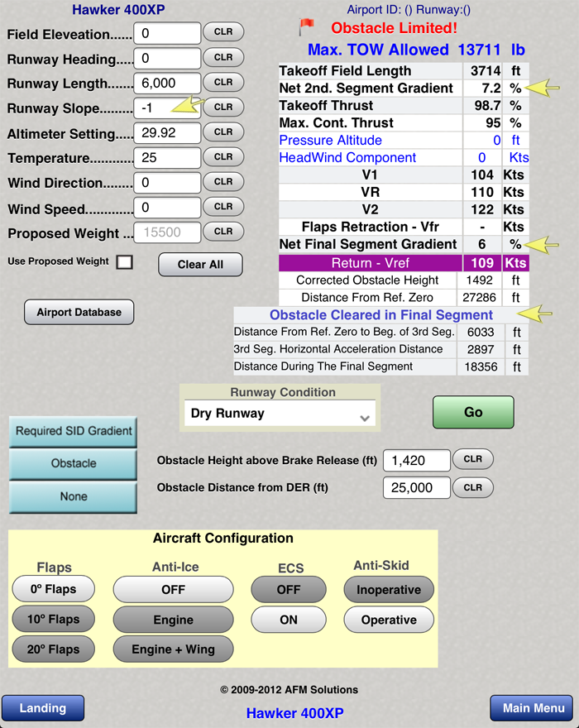Select 0° Flaps configuration
This screenshot has width=579, height=728.
tap(54, 589)
